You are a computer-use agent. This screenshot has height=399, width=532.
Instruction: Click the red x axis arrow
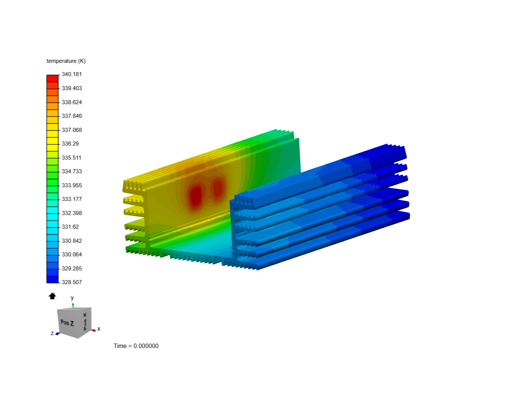(93, 330)
